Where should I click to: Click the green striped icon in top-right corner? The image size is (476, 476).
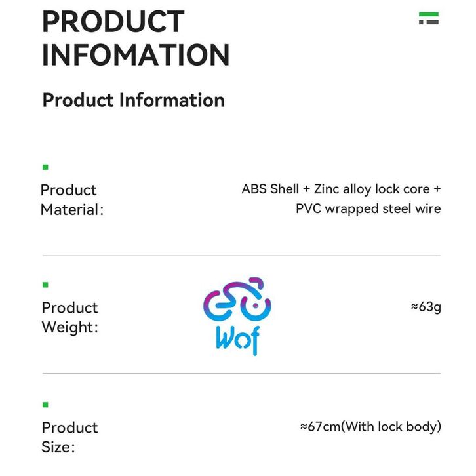click(429, 18)
